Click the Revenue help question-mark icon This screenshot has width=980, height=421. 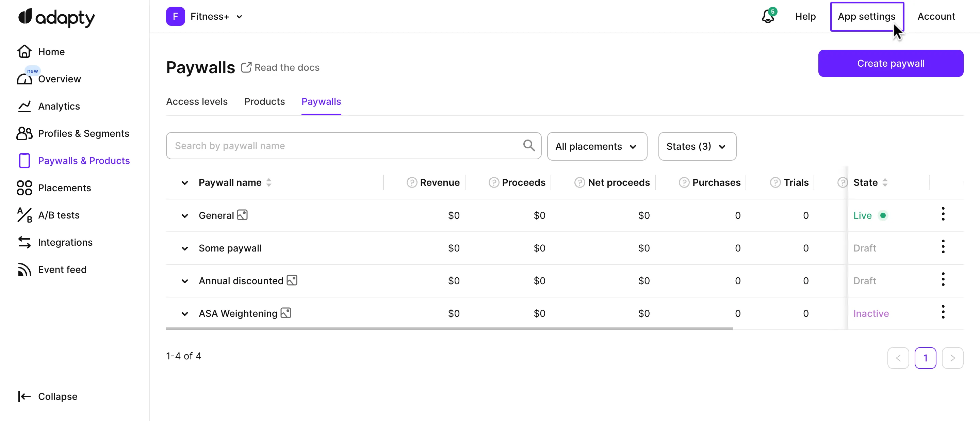point(412,182)
